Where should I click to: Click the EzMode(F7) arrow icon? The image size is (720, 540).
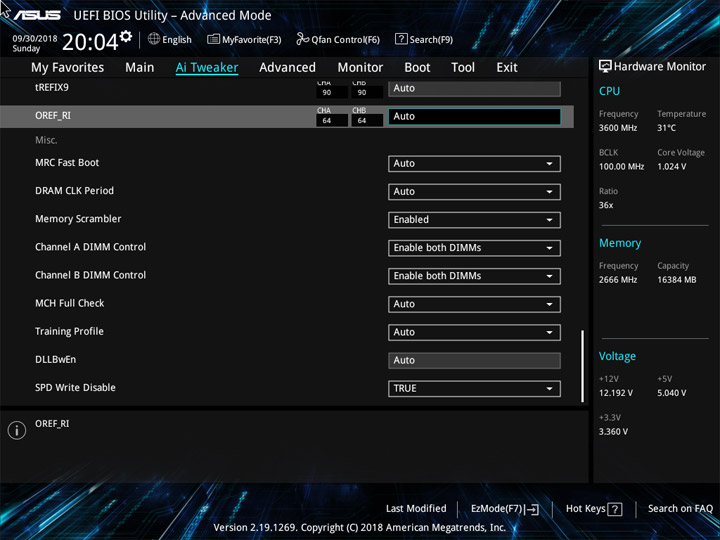[x=532, y=509]
